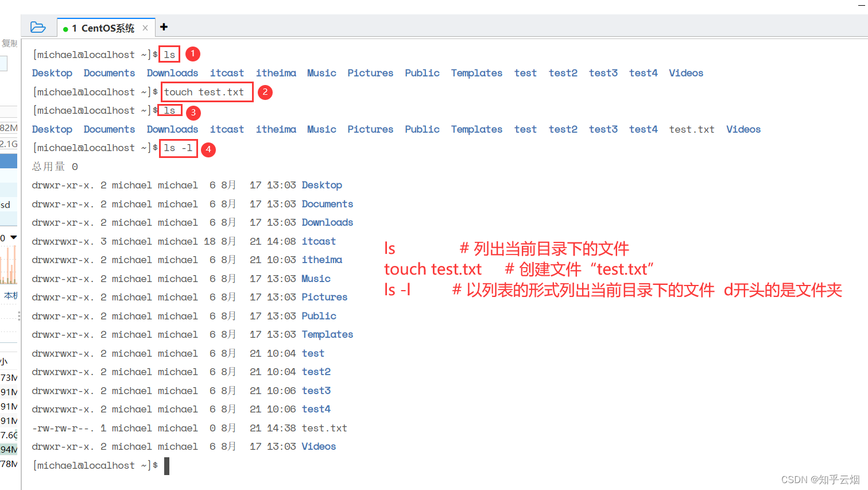Image resolution: width=868 pixels, height=490 pixels.
Task: Click Public in the ls -l listing
Action: point(319,316)
